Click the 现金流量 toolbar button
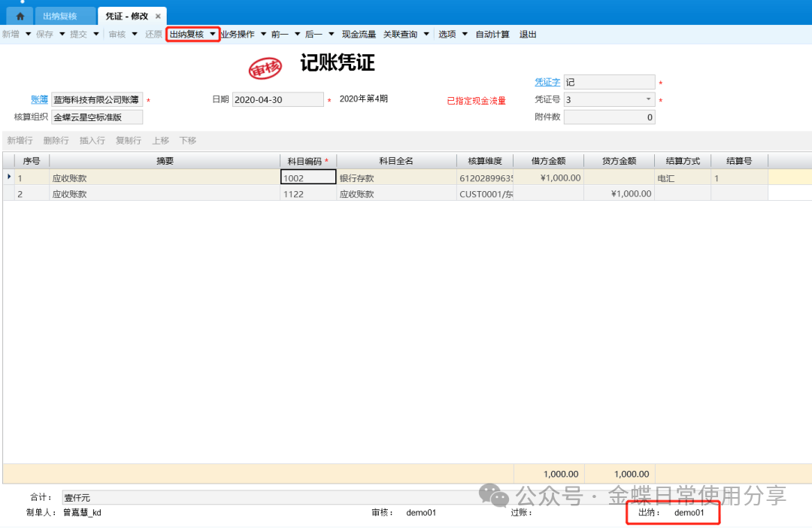This screenshot has height=528, width=812. point(359,35)
